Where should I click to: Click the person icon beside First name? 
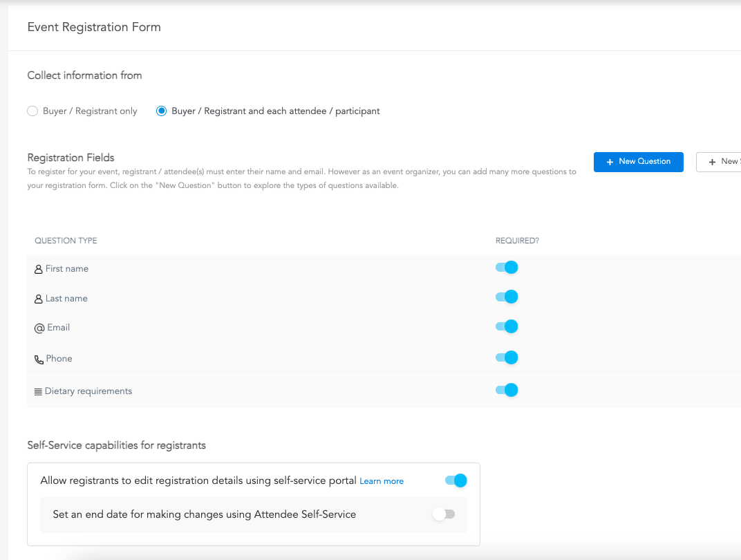point(39,270)
